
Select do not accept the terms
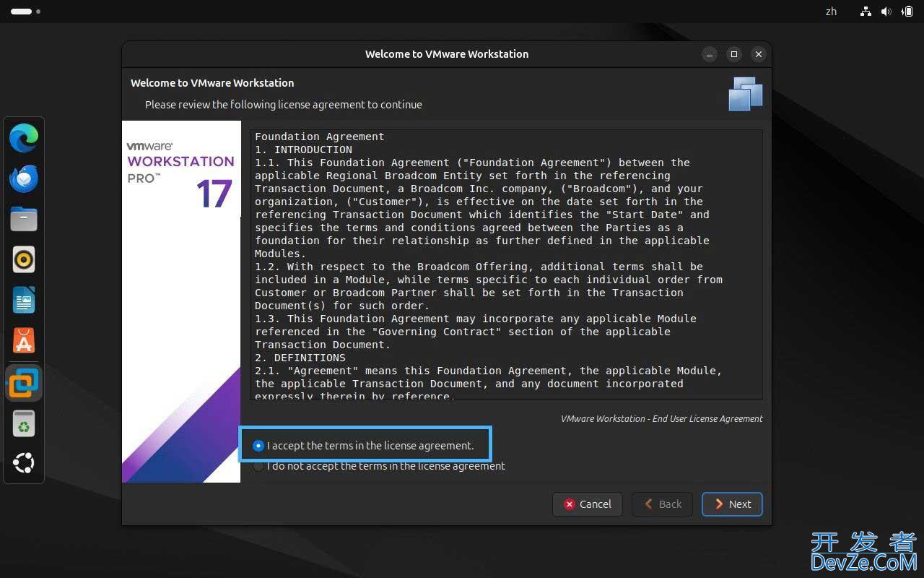(x=379, y=466)
